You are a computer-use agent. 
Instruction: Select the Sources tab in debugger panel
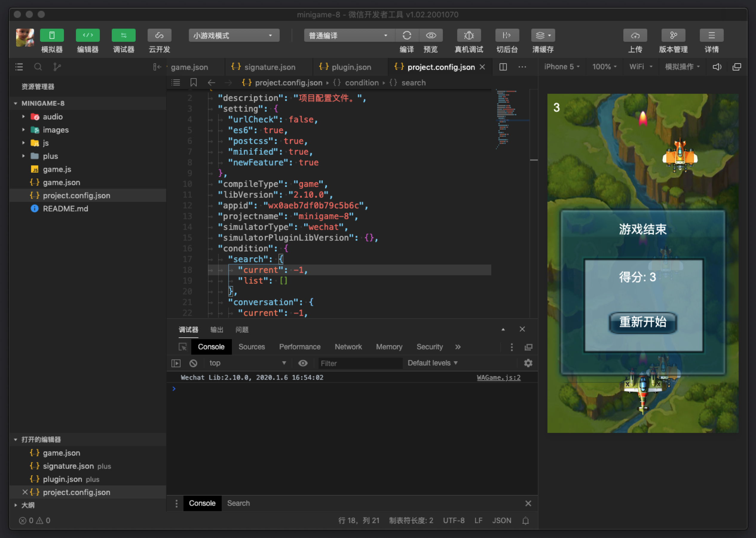251,346
